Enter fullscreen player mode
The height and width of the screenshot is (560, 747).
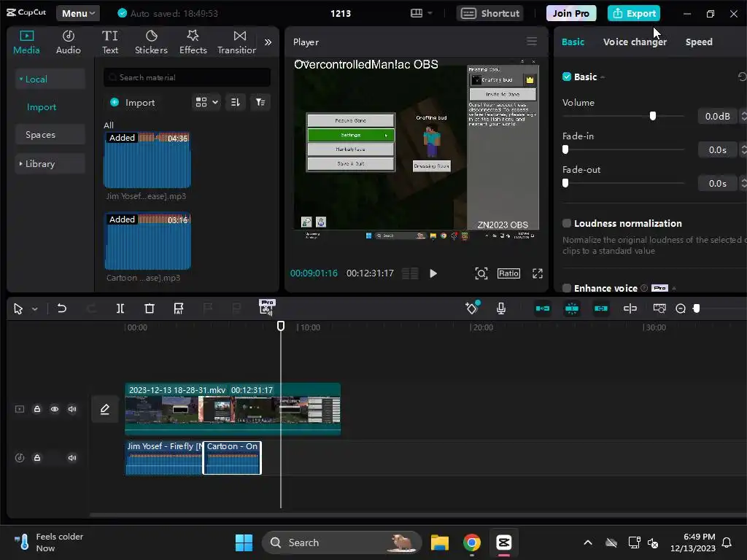pos(538,273)
